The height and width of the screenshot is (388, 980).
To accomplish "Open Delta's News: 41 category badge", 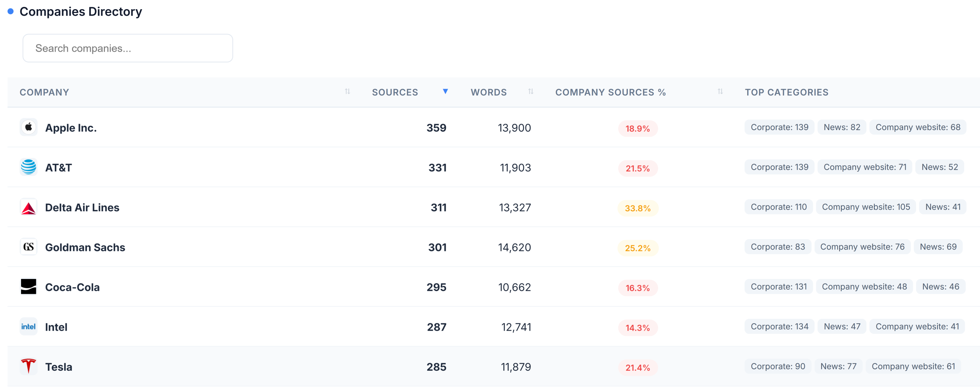I will 943,207.
